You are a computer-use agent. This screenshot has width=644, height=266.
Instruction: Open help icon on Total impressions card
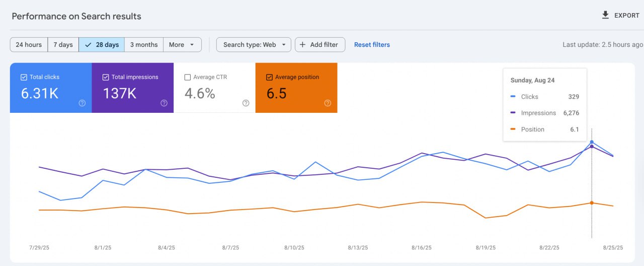[164, 103]
